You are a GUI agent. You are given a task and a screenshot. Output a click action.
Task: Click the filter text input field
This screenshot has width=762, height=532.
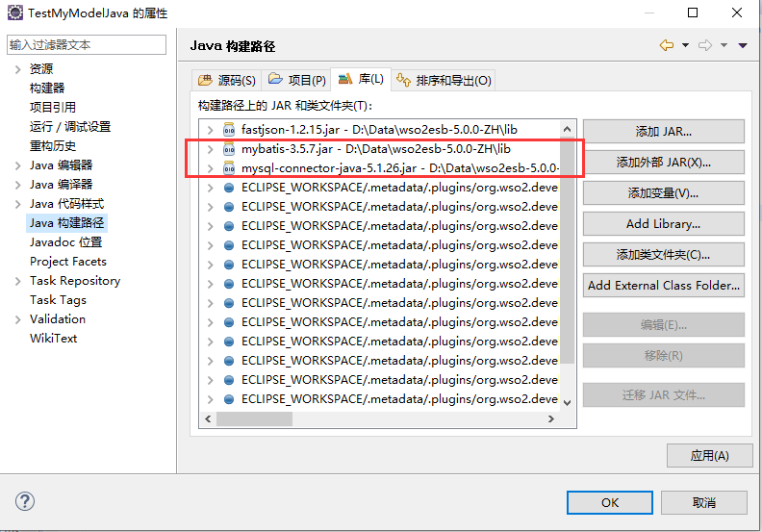[x=87, y=44]
